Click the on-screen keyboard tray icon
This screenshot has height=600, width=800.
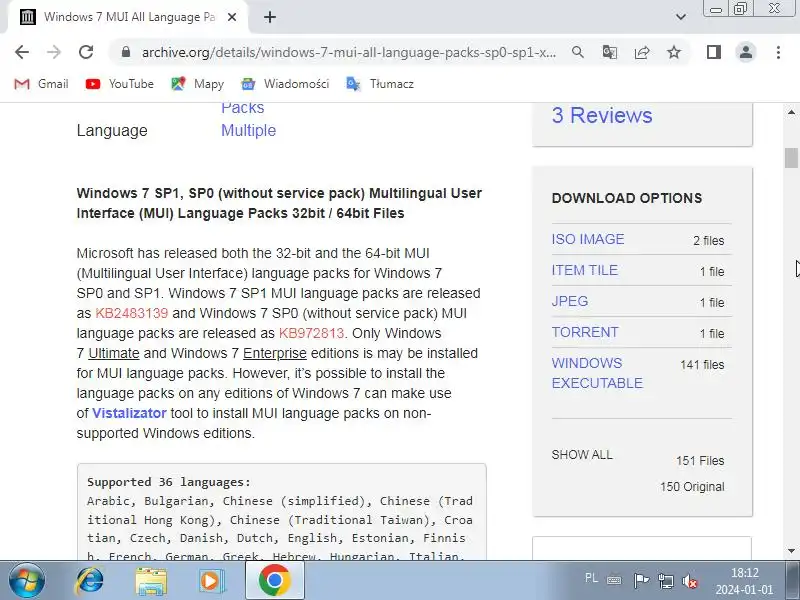click(x=614, y=580)
